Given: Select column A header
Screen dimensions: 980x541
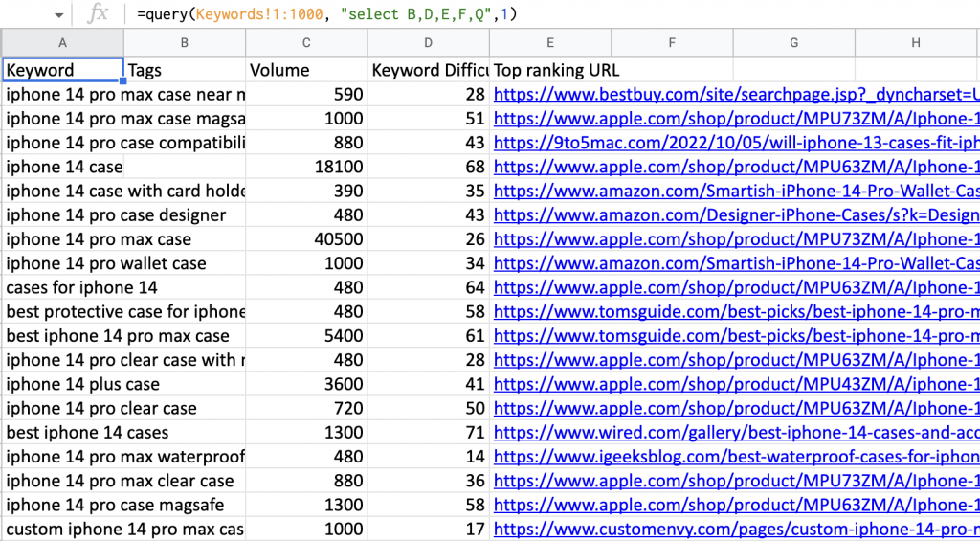Looking at the screenshot, I should (62, 42).
